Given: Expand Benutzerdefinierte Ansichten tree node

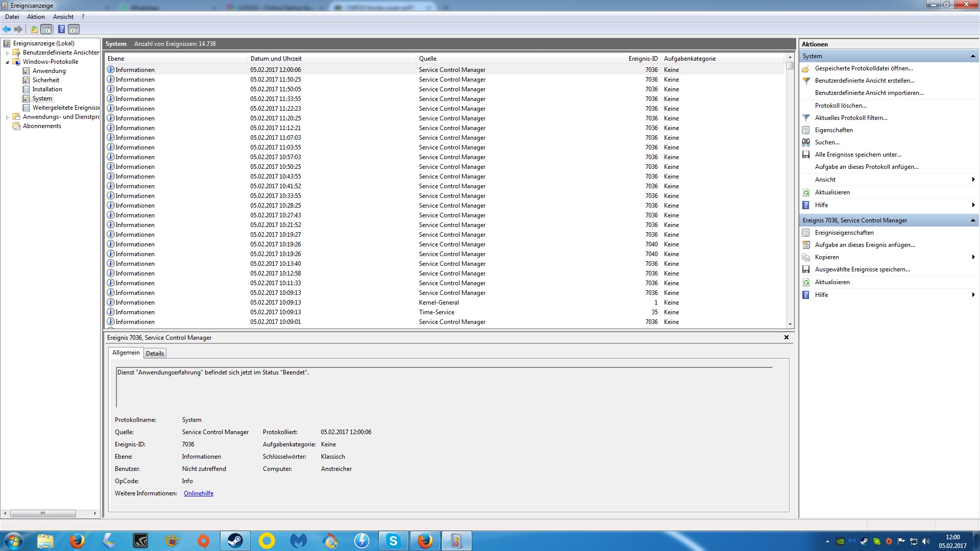Looking at the screenshot, I should [x=7, y=53].
